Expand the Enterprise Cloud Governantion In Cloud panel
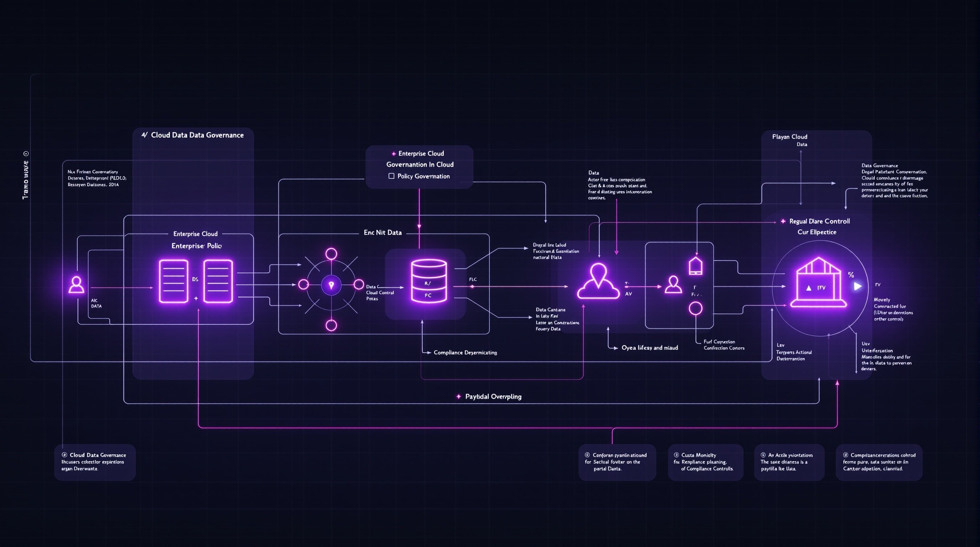Screen dimensions: 980x547 [x=419, y=164]
